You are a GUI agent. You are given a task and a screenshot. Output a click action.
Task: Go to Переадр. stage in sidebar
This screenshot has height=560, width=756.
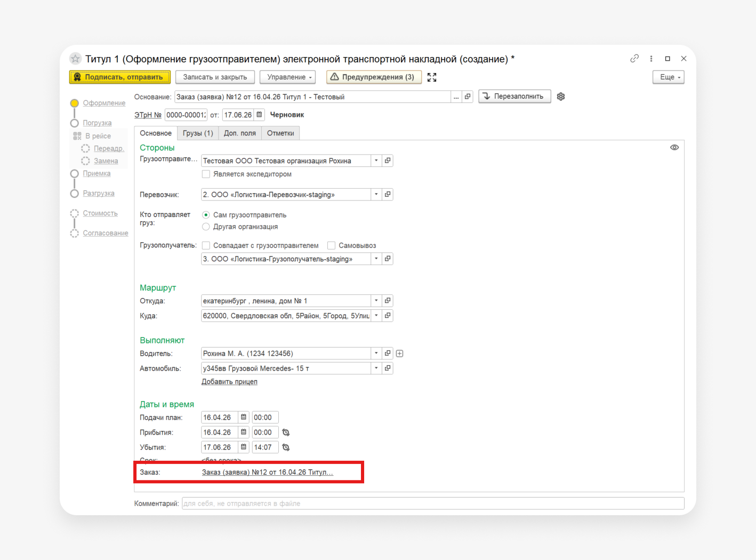point(109,148)
